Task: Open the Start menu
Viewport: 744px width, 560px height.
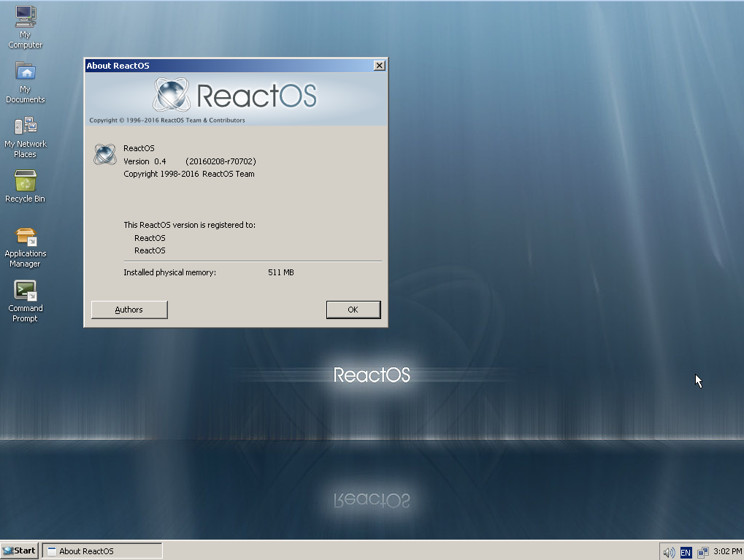Action: 18,550
